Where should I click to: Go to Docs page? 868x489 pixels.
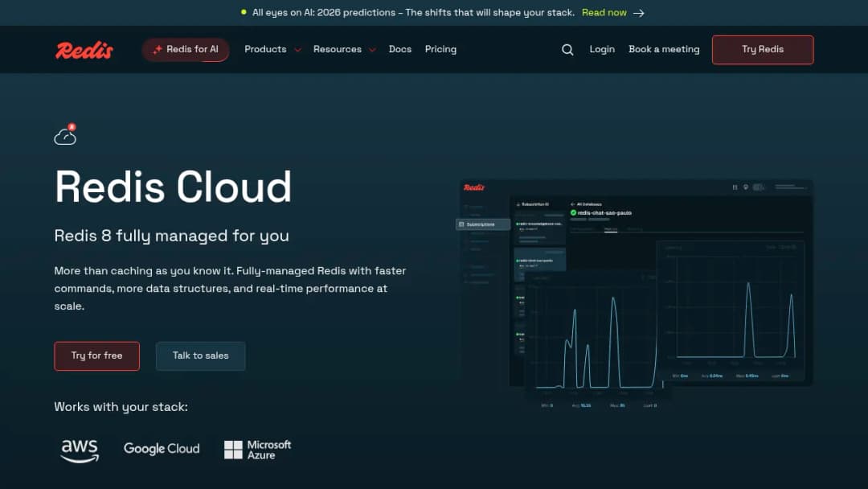click(x=400, y=49)
